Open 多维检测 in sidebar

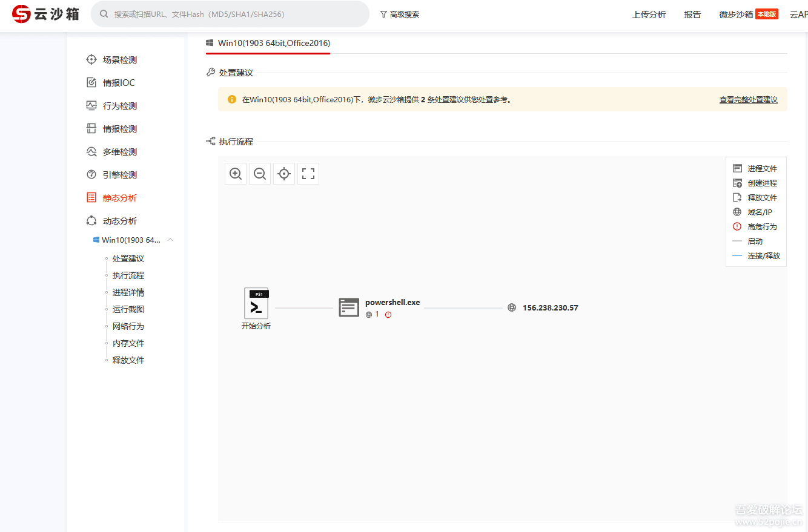[120, 151]
